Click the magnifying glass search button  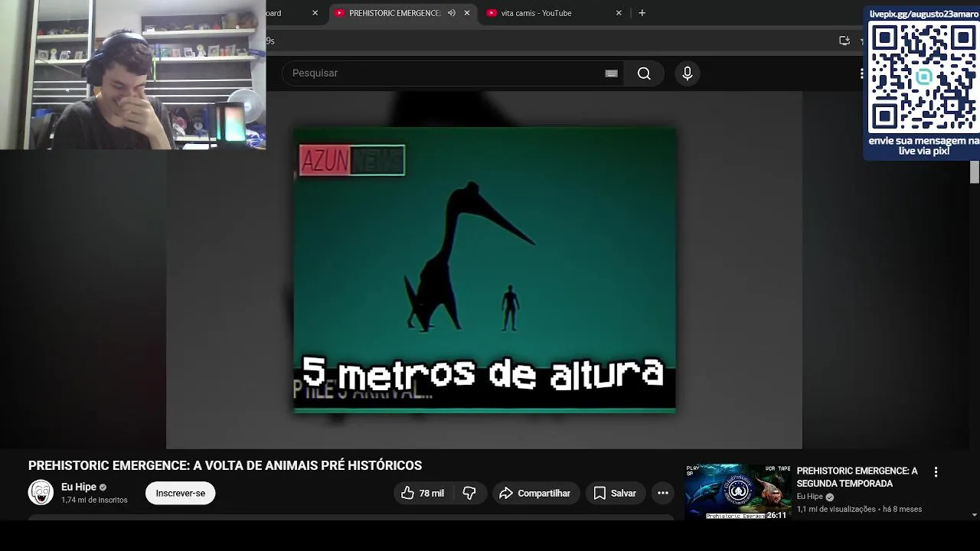644,73
